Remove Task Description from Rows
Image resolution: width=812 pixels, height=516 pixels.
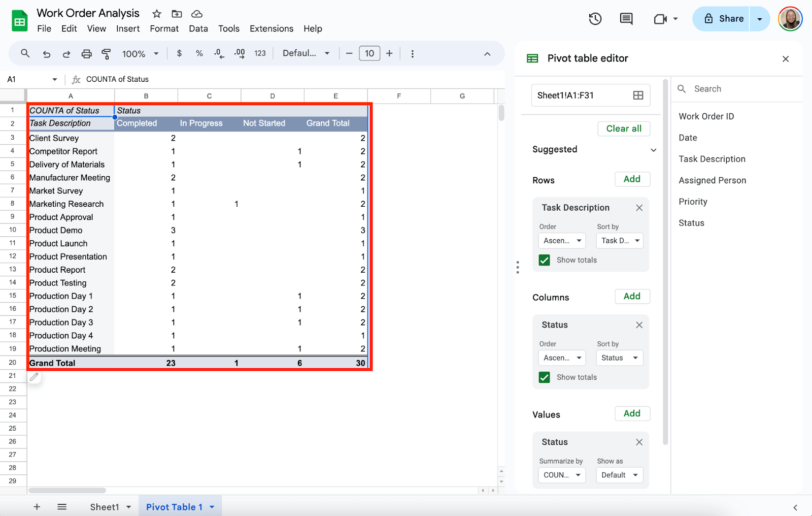click(639, 208)
